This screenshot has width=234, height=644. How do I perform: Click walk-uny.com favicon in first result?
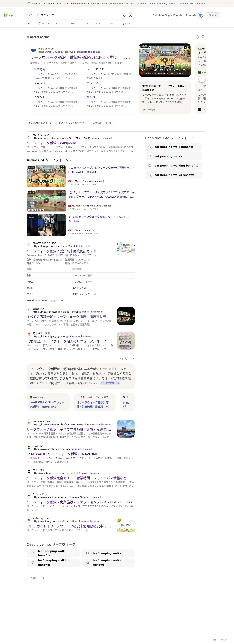pyautogui.click(x=33, y=50)
